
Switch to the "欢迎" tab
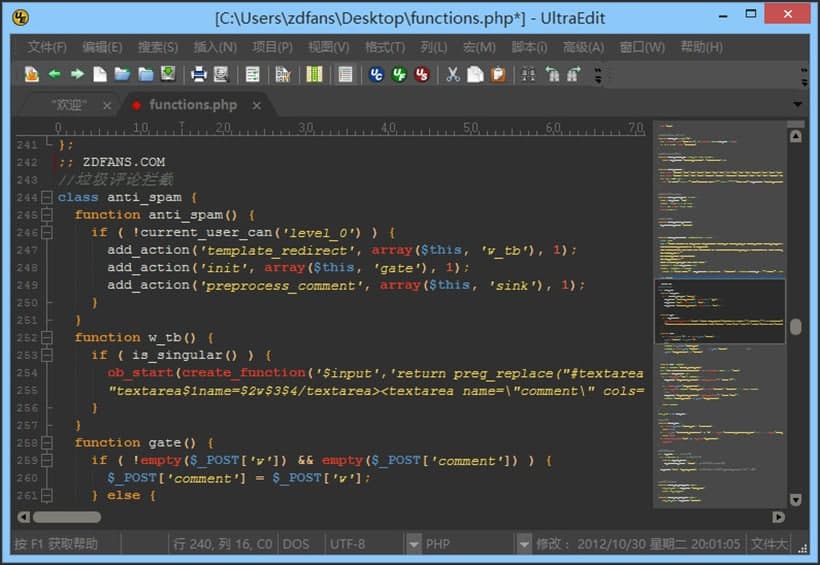[69, 105]
